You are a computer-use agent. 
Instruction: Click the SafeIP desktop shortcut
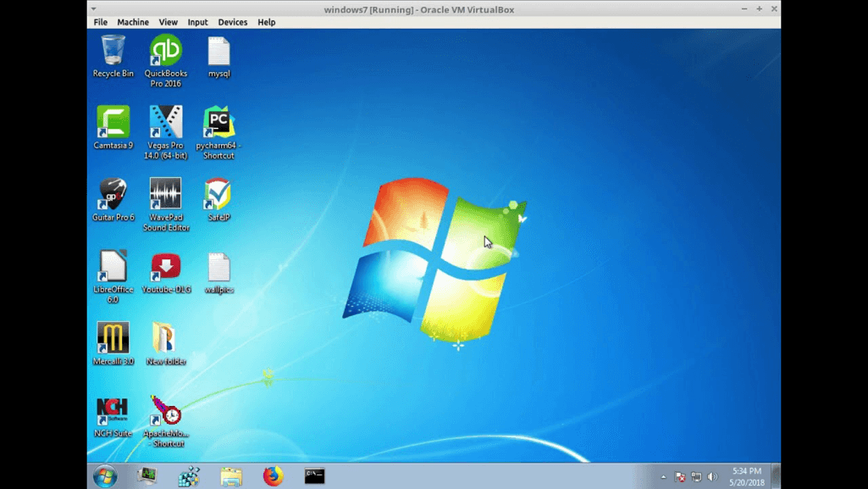[218, 195]
